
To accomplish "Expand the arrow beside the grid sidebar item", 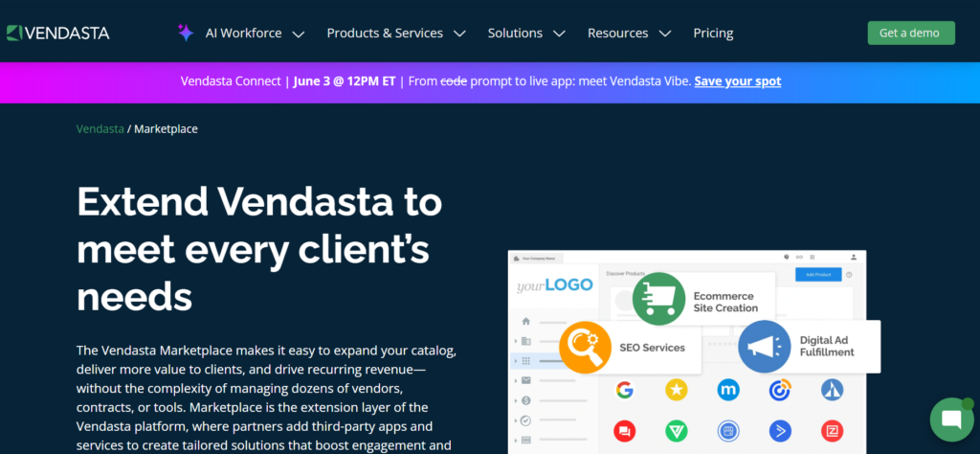I will pos(516,361).
